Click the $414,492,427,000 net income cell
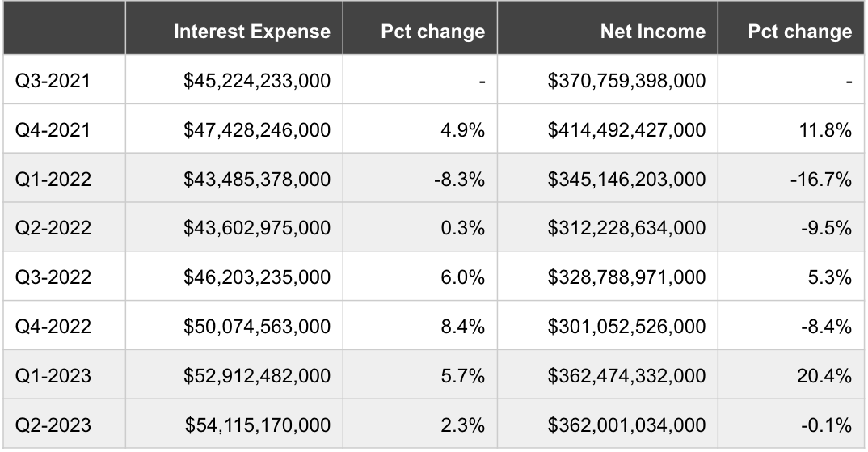This screenshot has height=452, width=868. pyautogui.click(x=626, y=129)
